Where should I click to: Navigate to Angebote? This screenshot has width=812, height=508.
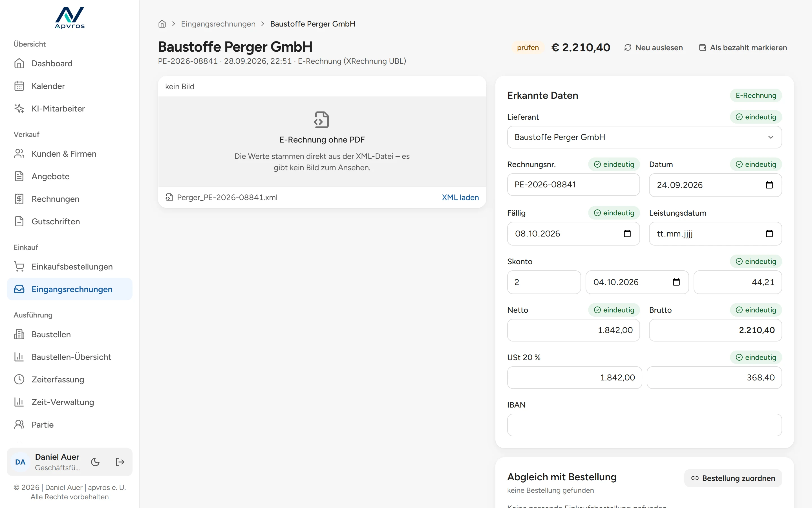pyautogui.click(x=70, y=176)
